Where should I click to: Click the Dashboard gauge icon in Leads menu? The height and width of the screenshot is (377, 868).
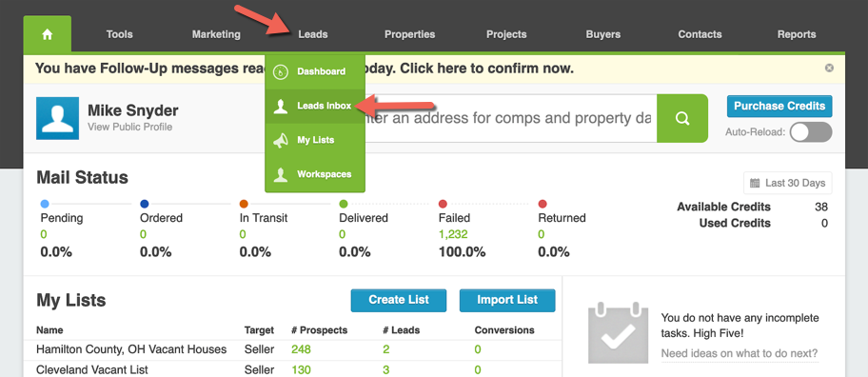tap(281, 71)
